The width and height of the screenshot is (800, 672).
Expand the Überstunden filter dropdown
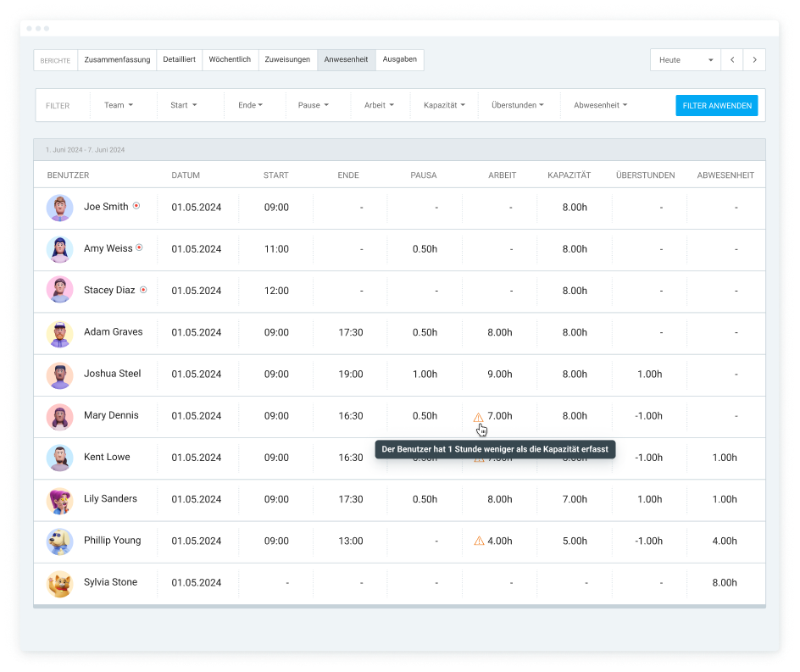point(518,106)
